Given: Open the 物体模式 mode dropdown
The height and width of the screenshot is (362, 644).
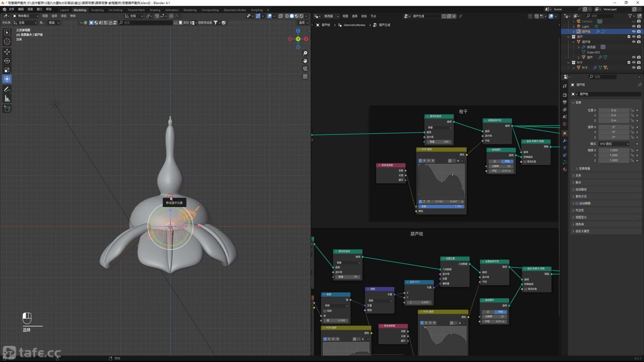Looking at the screenshot, I should 26,16.
